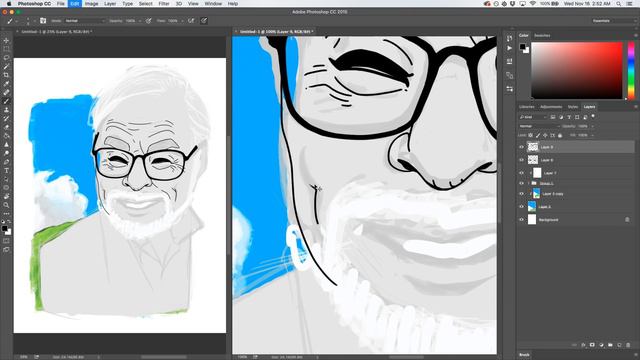Screen dimensions: 640x360
Task: Select the Gradient or Paint Bucket tool
Action: point(6,136)
